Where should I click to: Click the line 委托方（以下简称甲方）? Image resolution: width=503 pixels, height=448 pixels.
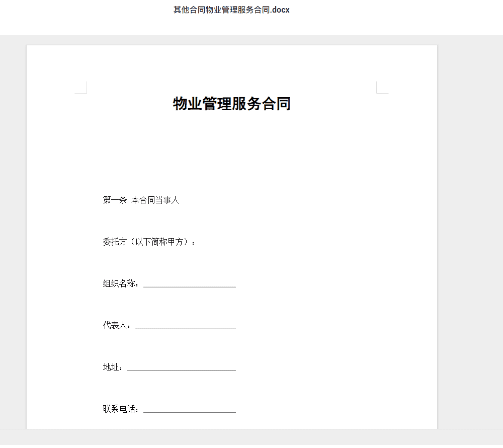coord(148,242)
